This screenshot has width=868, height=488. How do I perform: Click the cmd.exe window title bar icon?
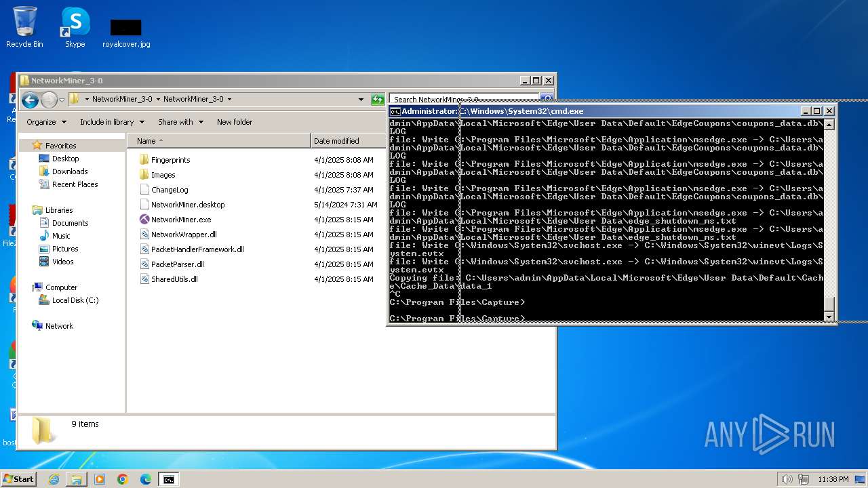click(x=395, y=111)
